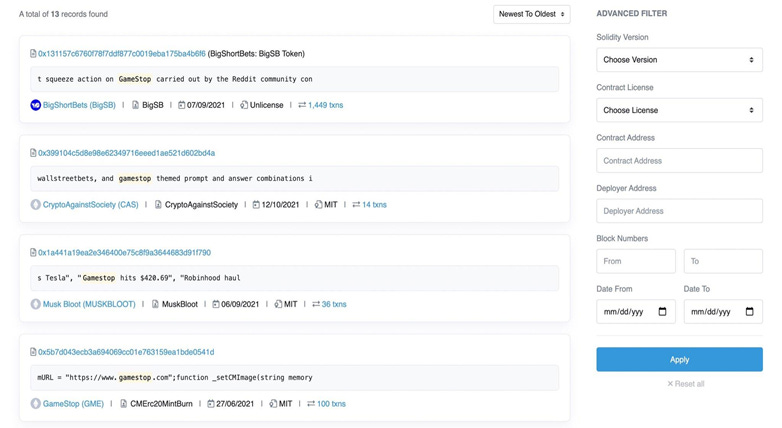Open contract address 0x1a441a19ea2e346400e75c8f9a3644683d91f790
Screen dimensions: 782x428
coord(124,253)
